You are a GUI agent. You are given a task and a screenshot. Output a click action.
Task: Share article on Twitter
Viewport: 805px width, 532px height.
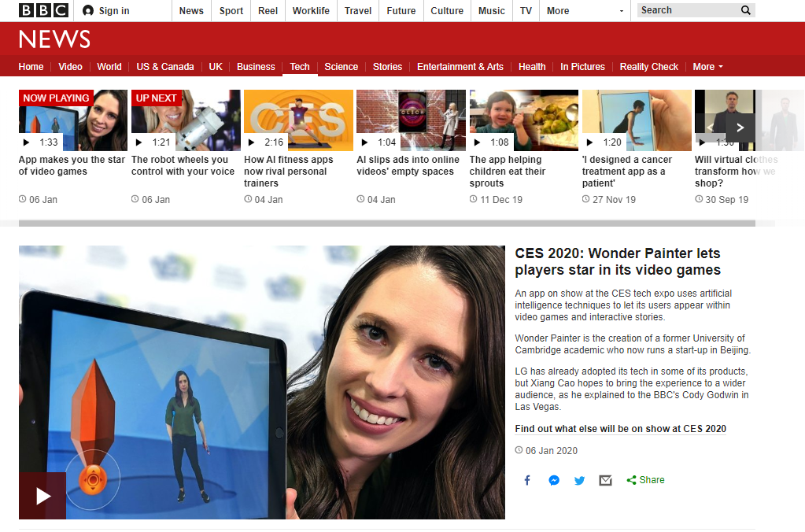click(580, 480)
